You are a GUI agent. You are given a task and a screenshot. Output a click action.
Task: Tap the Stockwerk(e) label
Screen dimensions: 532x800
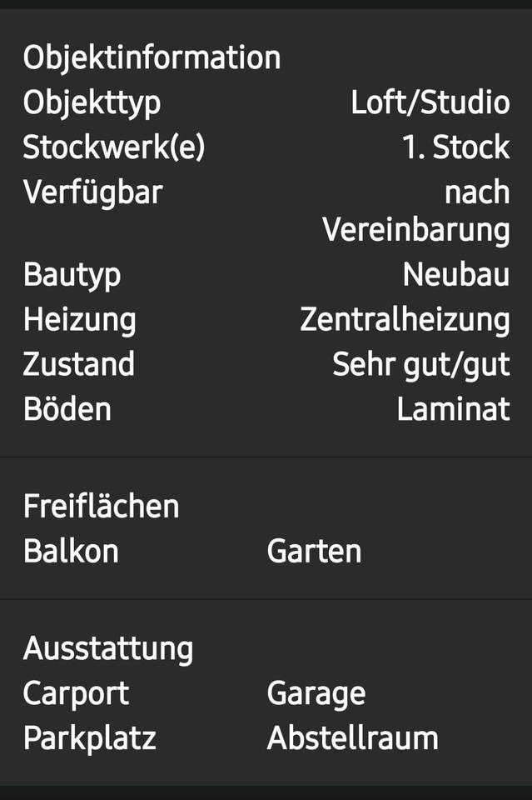tap(113, 147)
